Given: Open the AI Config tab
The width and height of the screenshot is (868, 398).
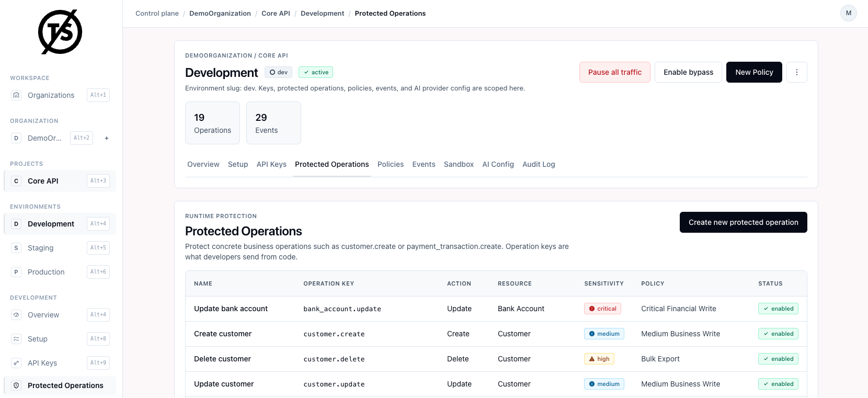Looking at the screenshot, I should coord(498,164).
